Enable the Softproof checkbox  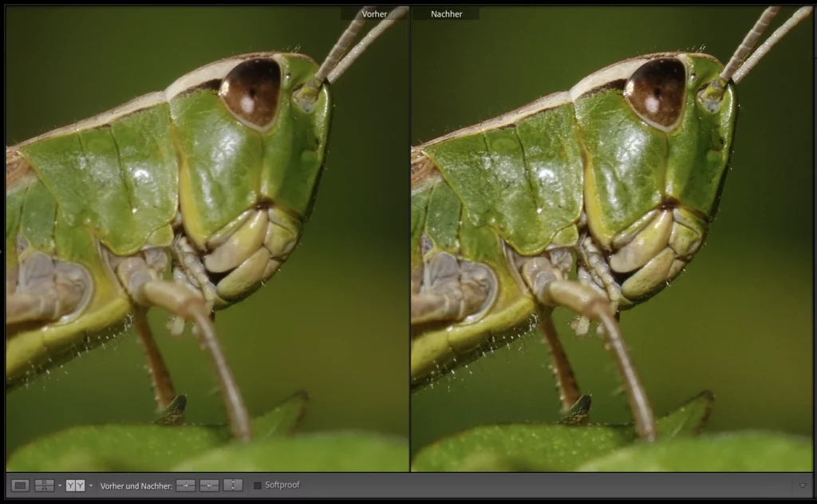click(x=258, y=485)
